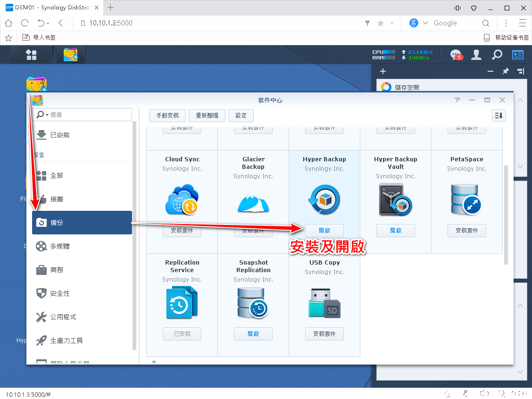Click the 手動安裝 button
The width and height of the screenshot is (532, 399).
[167, 116]
